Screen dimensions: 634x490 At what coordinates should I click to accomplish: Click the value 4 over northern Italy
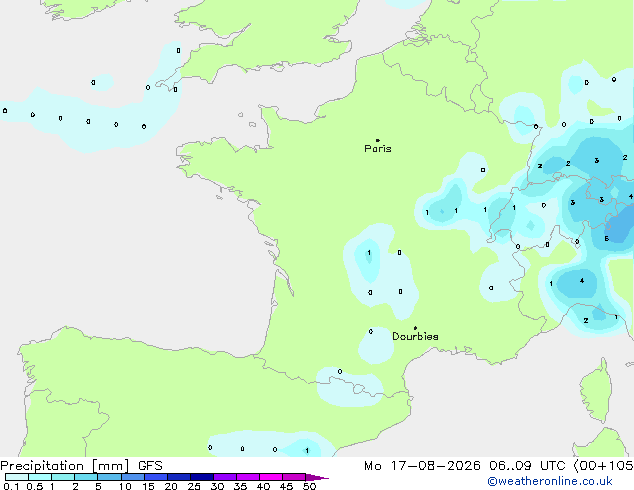tap(582, 281)
